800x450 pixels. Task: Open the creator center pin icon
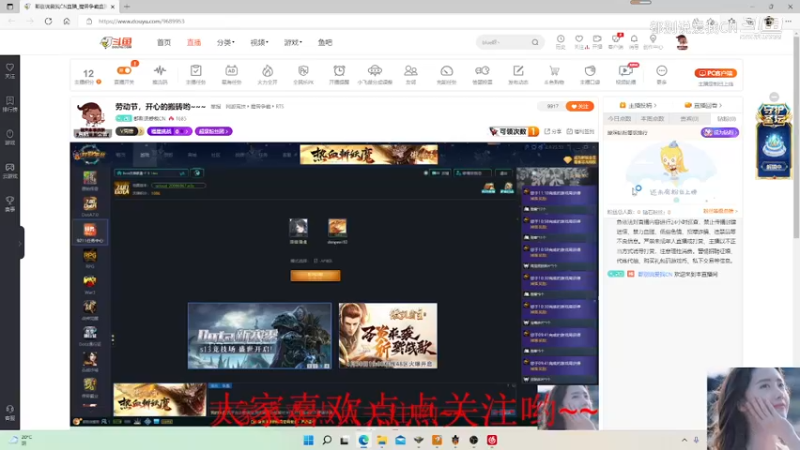tap(653, 41)
